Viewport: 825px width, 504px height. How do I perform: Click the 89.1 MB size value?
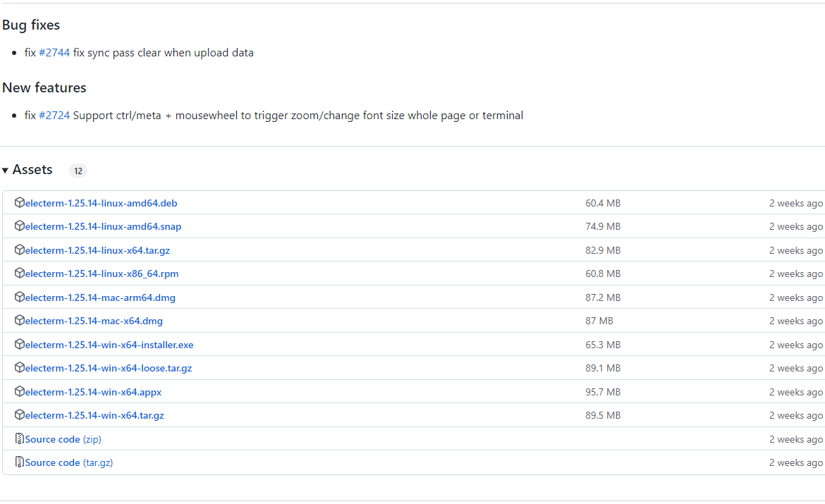(x=603, y=368)
